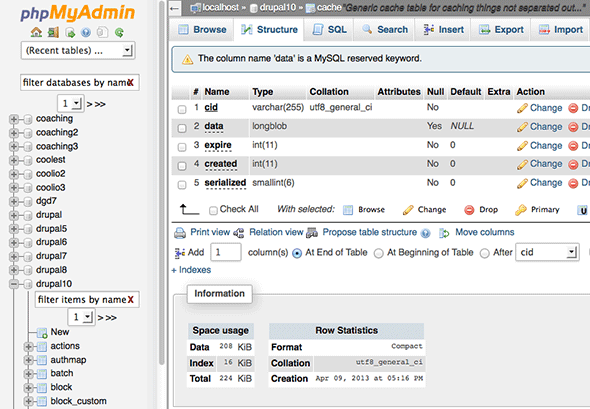Click the With selected Browse icon
This screenshot has height=409, width=590.
coord(348,210)
